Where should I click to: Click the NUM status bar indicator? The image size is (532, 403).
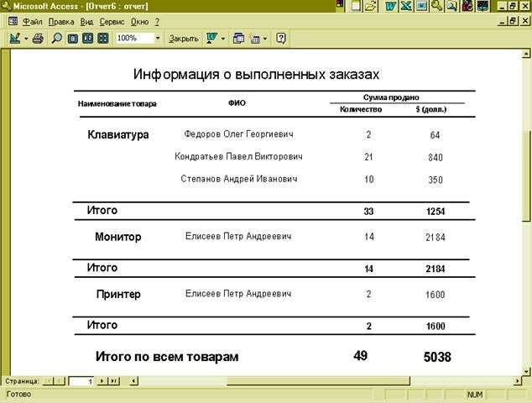(x=475, y=395)
